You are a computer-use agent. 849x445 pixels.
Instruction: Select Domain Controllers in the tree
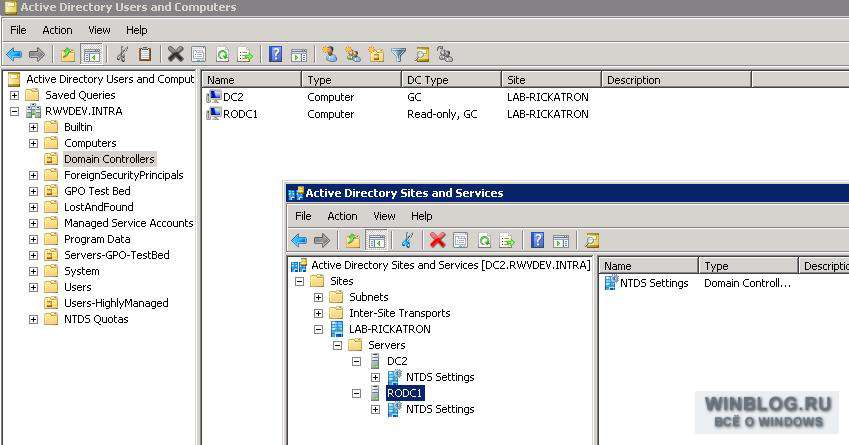pyautogui.click(x=109, y=159)
